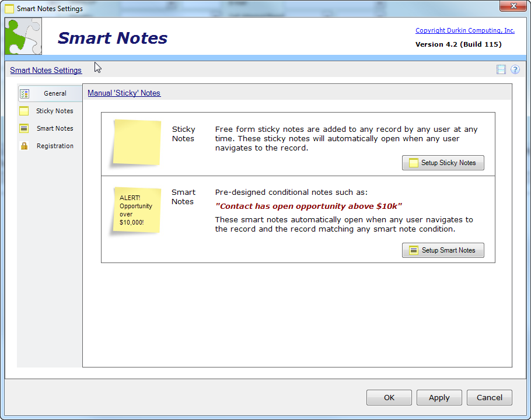
Task: Go to the Registration tab
Action: [50, 146]
